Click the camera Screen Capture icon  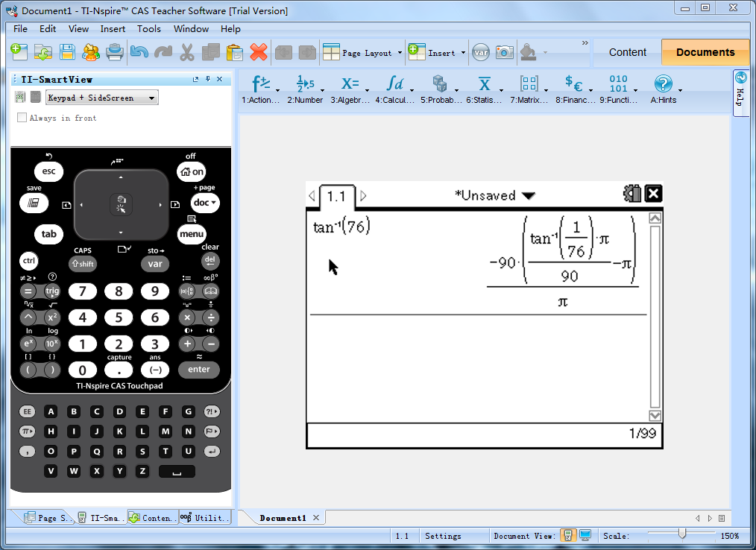pos(504,52)
